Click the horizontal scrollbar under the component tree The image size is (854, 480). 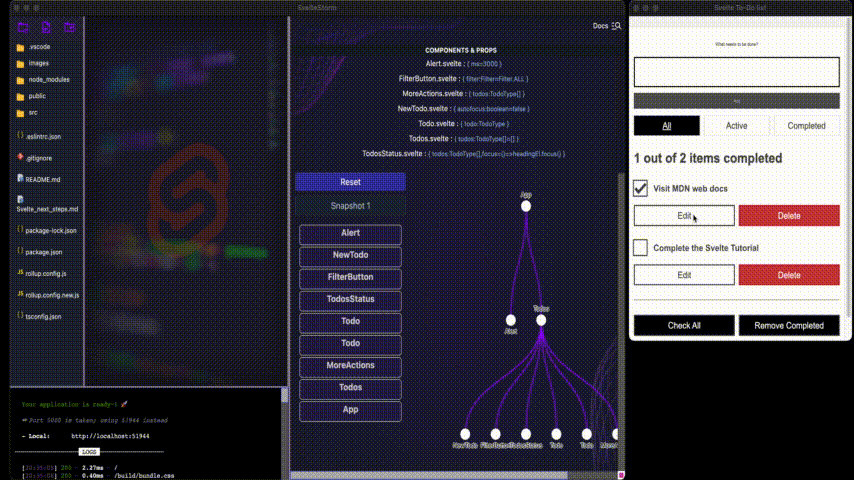[x=429, y=475]
